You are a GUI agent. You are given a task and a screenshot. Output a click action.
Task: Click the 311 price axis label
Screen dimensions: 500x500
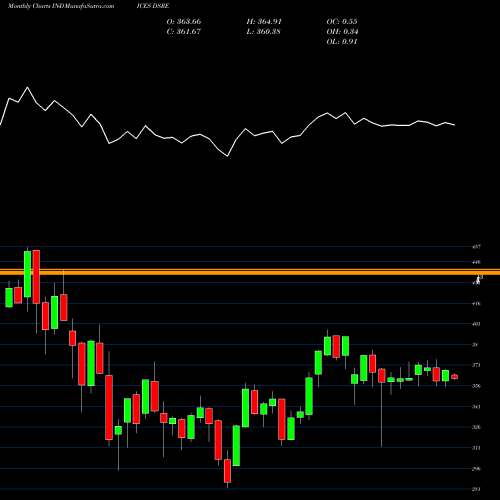point(477,448)
